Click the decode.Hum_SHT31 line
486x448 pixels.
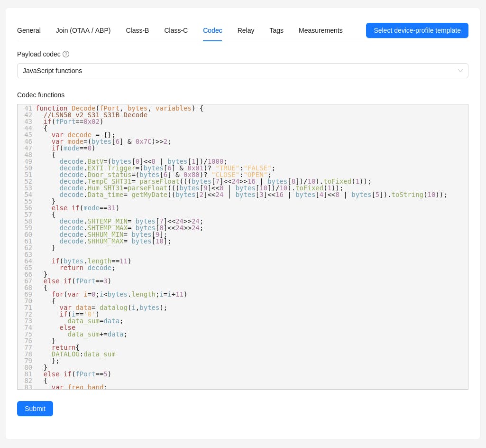click(202, 188)
